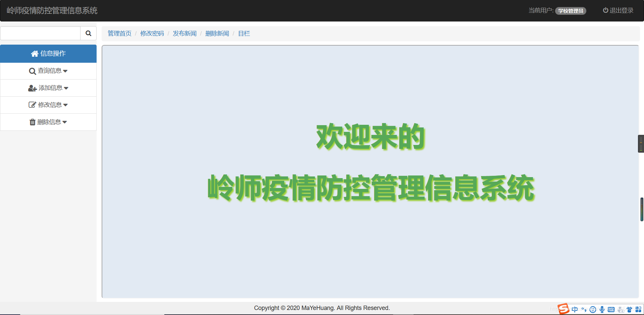Expand the 删除信息 dropdown
644x315 pixels.
tap(65, 122)
